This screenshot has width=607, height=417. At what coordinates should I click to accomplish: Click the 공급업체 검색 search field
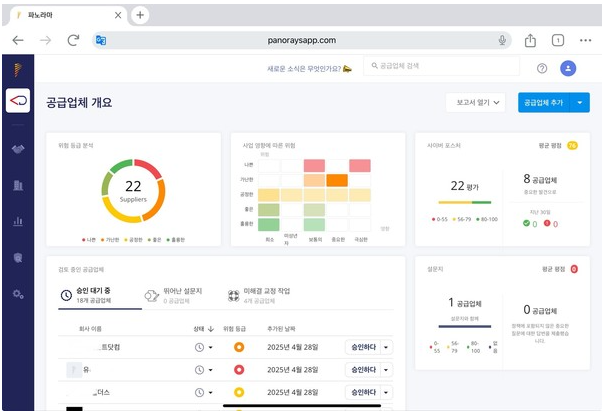tap(442, 66)
